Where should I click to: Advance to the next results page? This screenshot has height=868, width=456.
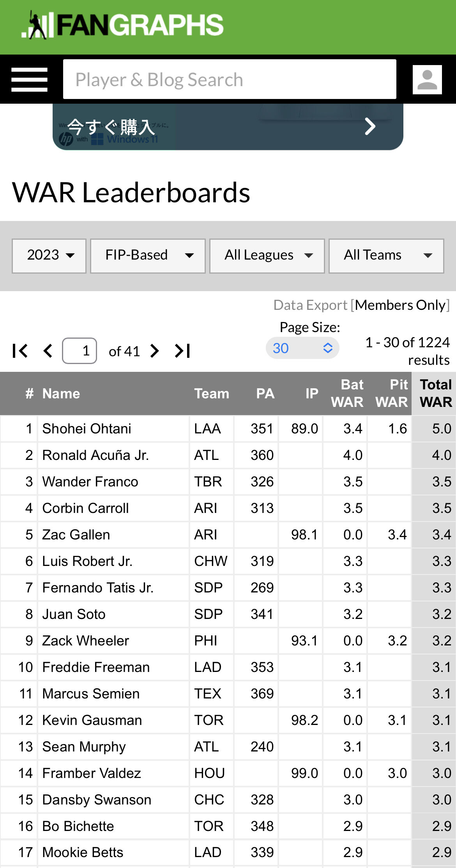click(x=155, y=351)
